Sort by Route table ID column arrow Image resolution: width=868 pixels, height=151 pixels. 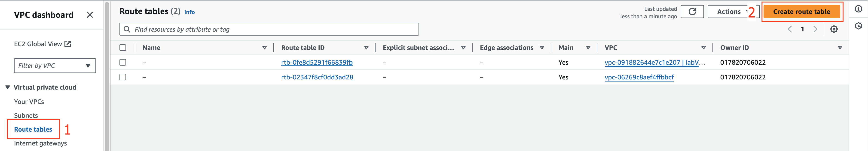(x=366, y=48)
